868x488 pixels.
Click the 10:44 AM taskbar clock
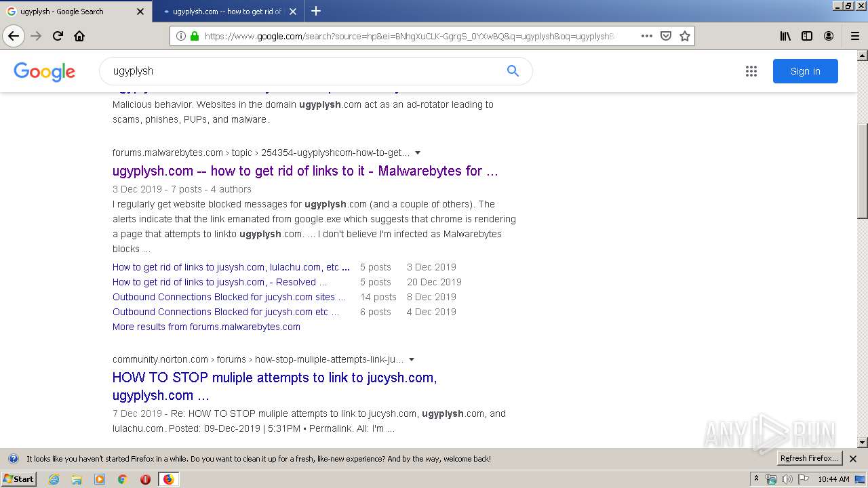click(x=833, y=479)
